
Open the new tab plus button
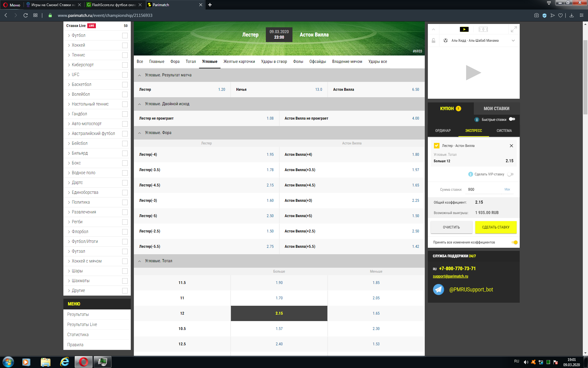coord(210,5)
